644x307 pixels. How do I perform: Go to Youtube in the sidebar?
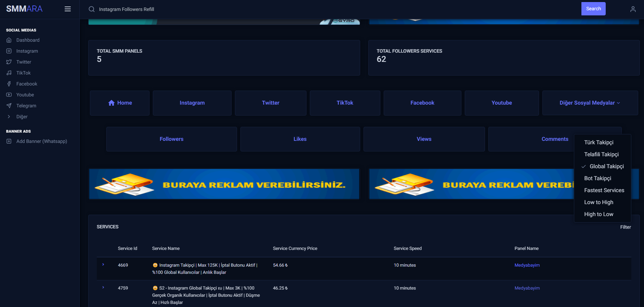(x=25, y=95)
